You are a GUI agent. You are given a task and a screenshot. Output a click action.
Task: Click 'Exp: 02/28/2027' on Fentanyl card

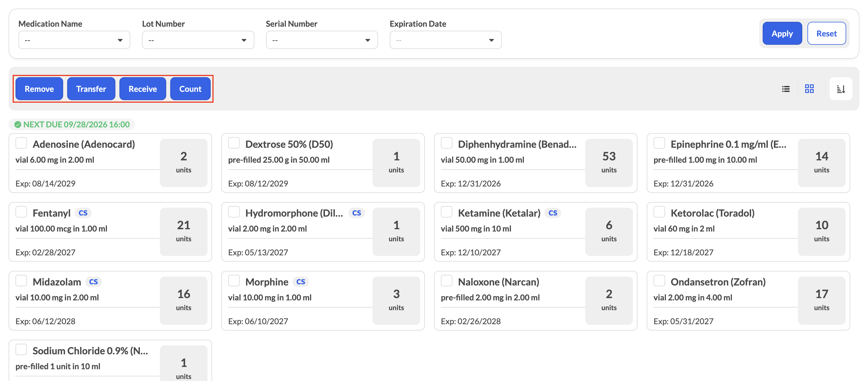(45, 252)
